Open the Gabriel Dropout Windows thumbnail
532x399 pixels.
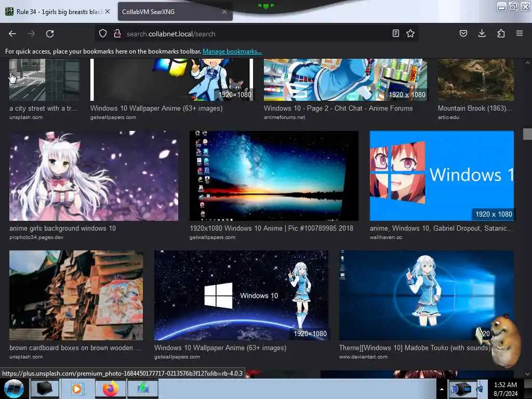pos(442,176)
